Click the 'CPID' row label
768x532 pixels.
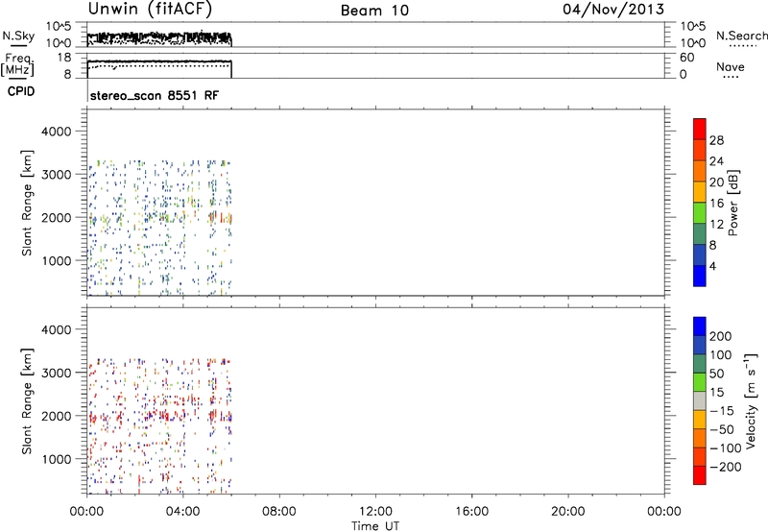[20, 91]
